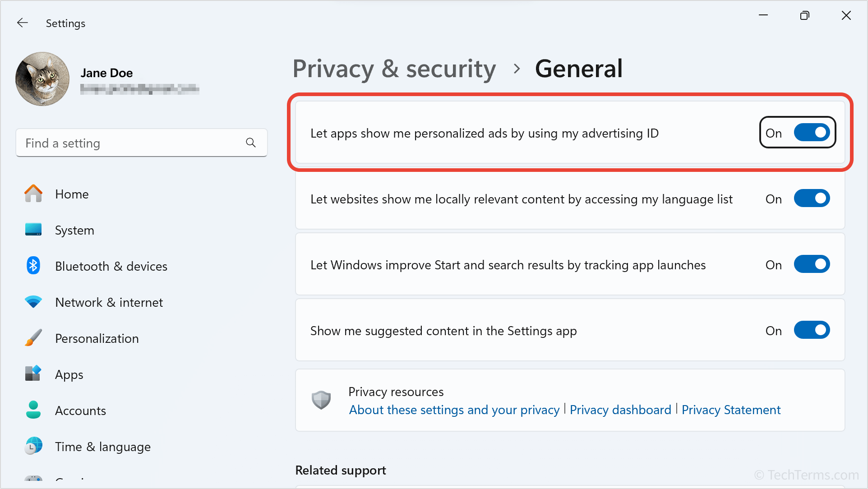Click the General page heading
This screenshot has width=868, height=489.
(579, 69)
